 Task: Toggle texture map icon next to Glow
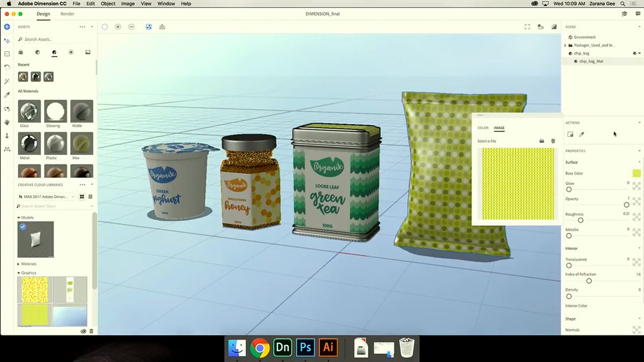[636, 186]
